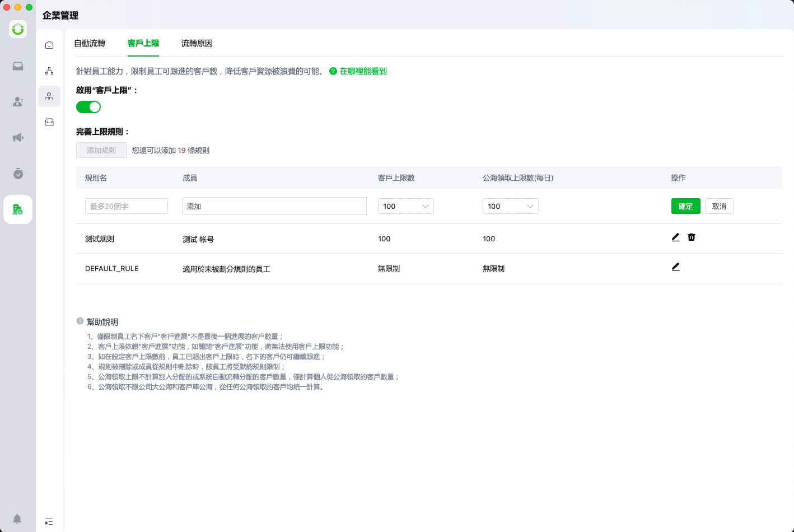Click the 取消 button
794x532 pixels.
719,206
